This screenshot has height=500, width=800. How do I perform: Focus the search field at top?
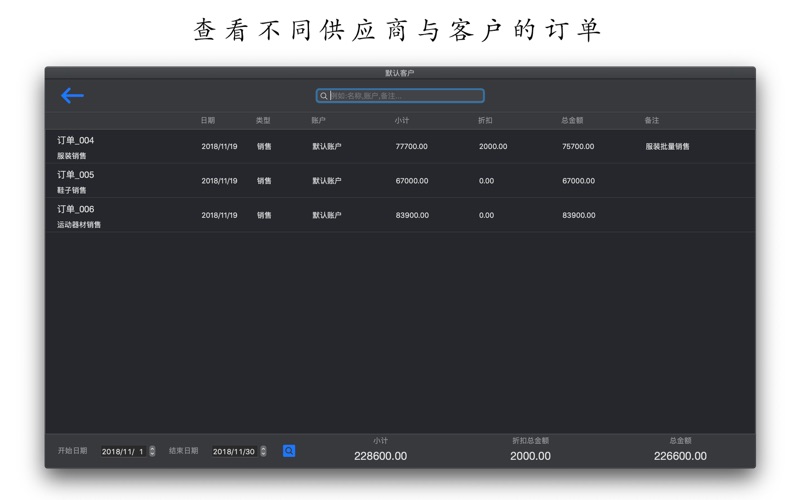point(405,96)
